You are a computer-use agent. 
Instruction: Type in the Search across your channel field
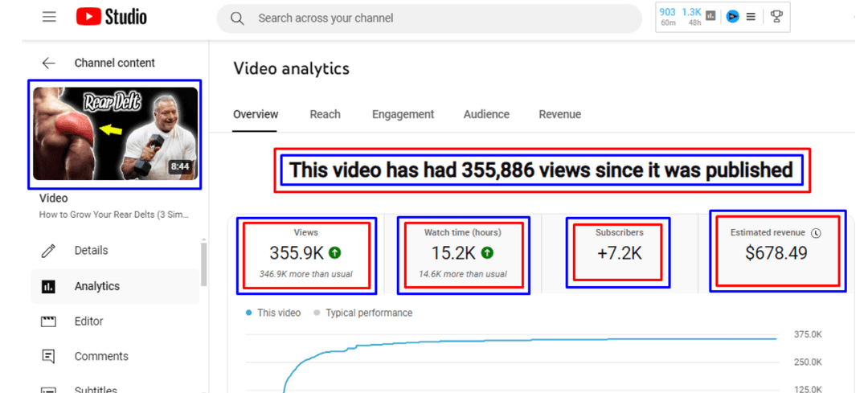pyautogui.click(x=434, y=18)
